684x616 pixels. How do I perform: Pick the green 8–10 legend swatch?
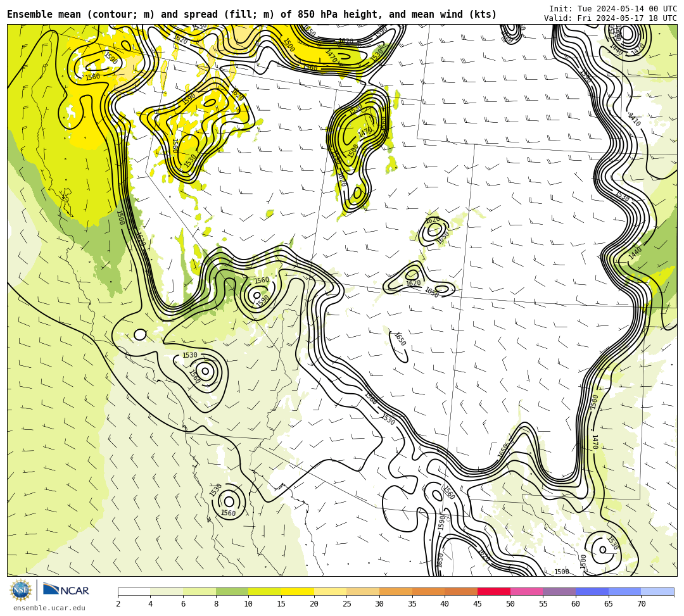click(x=232, y=591)
